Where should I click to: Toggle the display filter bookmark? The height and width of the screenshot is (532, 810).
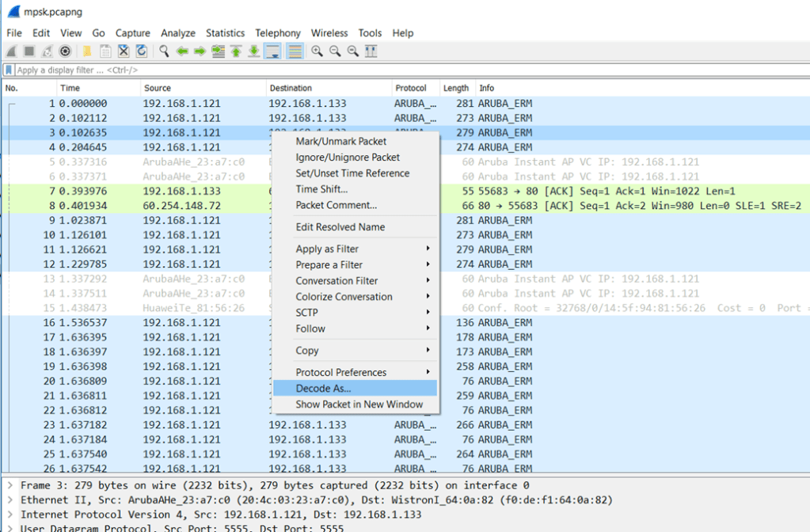9,70
